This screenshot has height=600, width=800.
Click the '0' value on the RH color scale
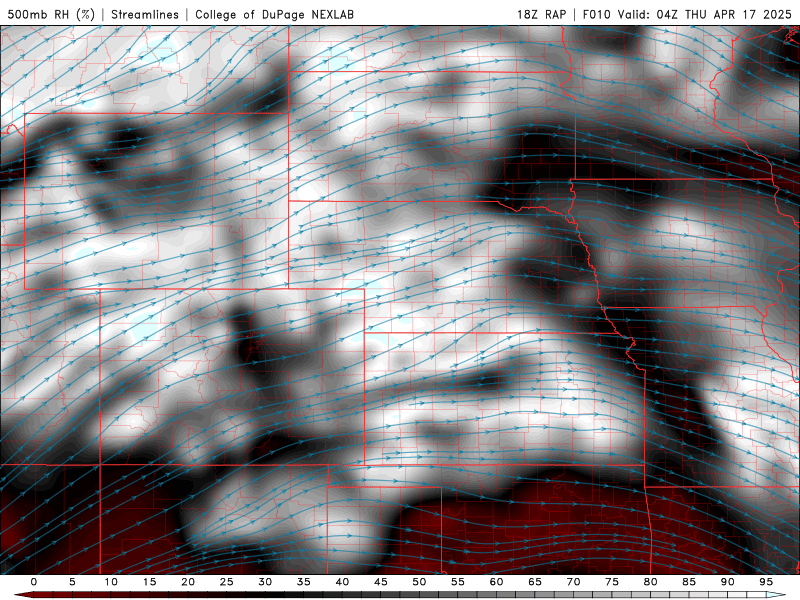pos(34,582)
